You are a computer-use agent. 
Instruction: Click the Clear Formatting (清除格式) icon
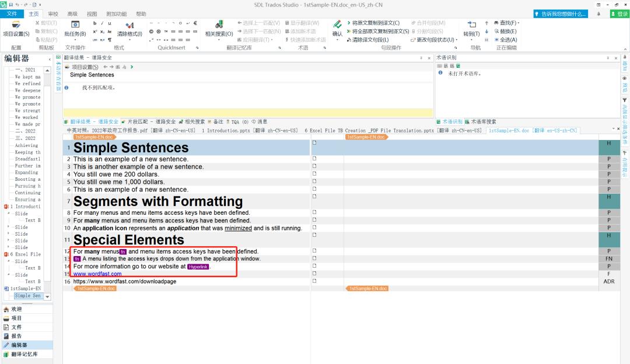(x=129, y=27)
